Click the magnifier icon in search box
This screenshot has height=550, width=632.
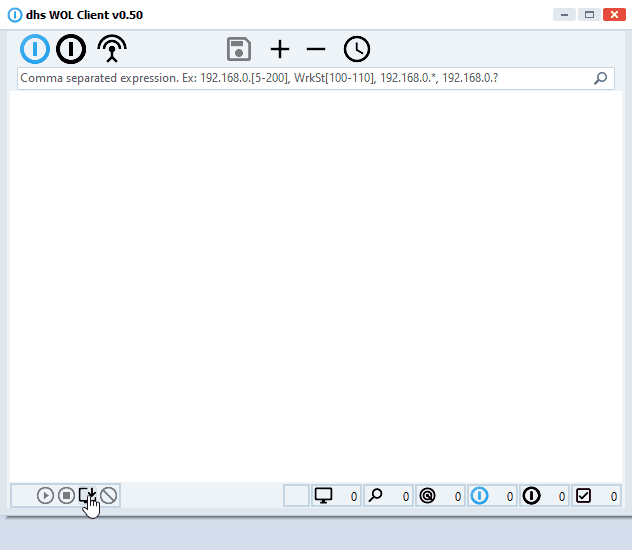pos(600,78)
